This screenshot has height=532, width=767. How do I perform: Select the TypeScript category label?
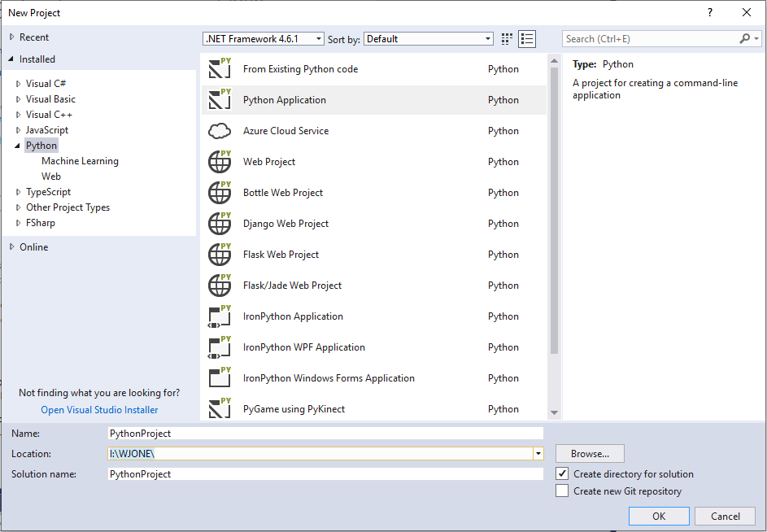point(49,192)
